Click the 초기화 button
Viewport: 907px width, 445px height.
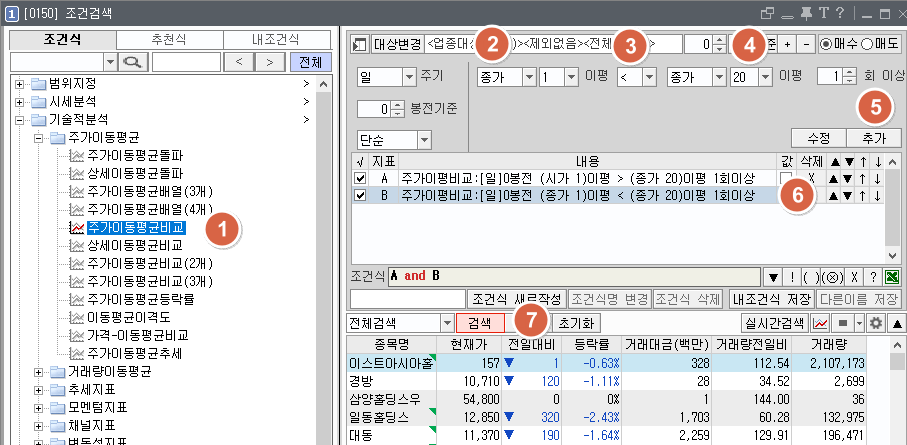point(577,322)
